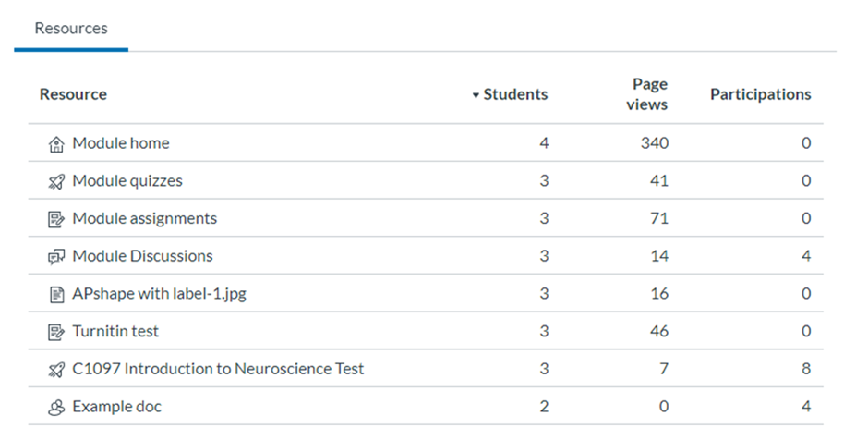
Task: Click the collaboration icon beside Example doc
Action: coord(56,408)
